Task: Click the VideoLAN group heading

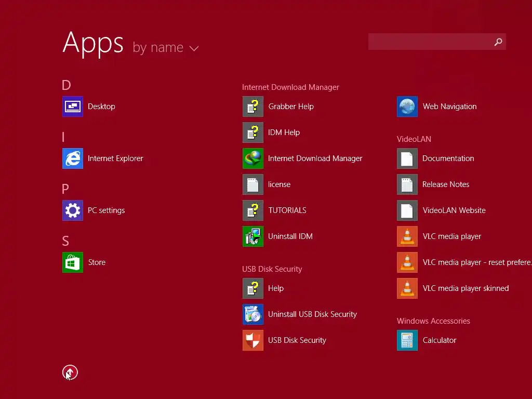Action: 414,139
